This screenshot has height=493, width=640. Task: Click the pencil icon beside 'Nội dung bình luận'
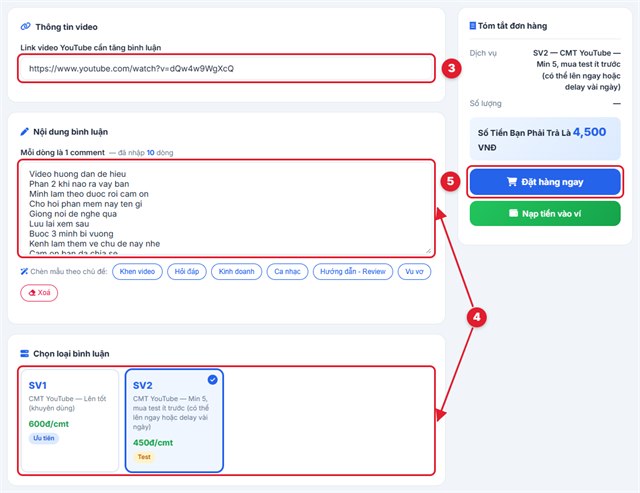click(x=24, y=131)
